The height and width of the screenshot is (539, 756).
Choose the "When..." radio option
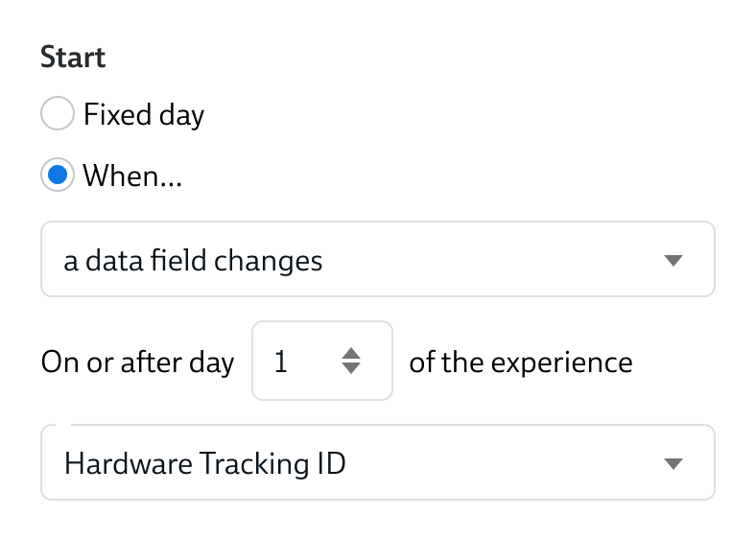pyautogui.click(x=58, y=176)
